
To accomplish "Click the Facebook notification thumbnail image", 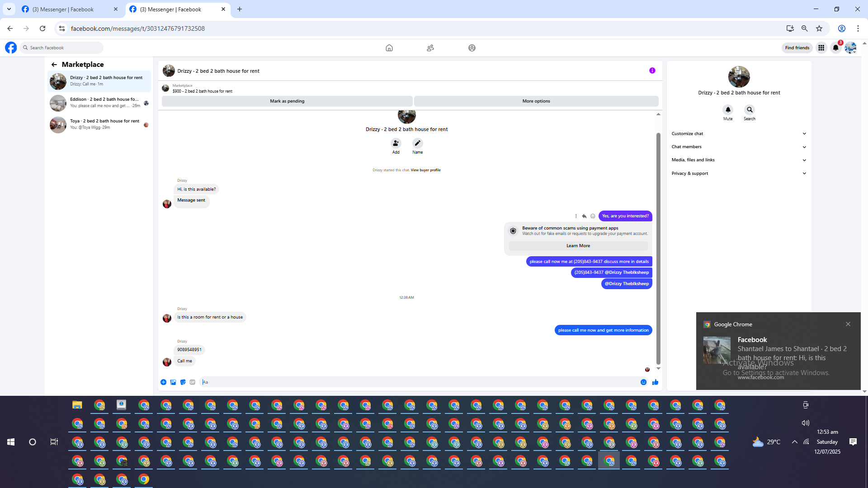I will point(717,350).
